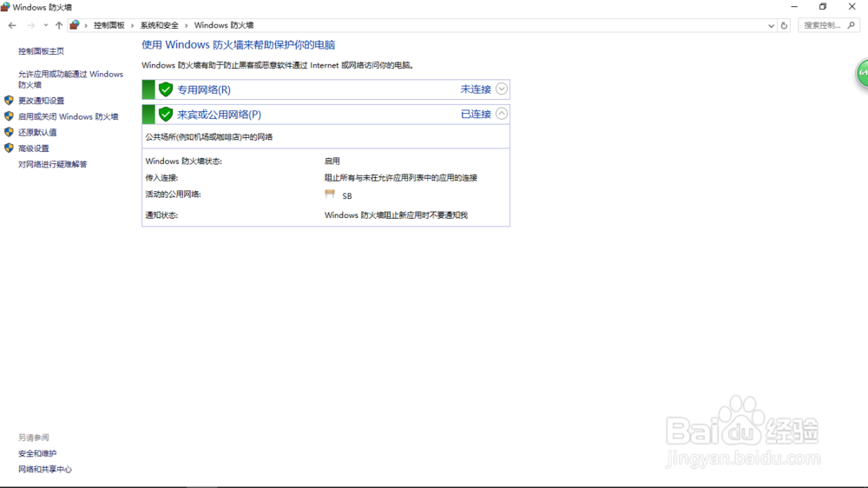Open 启用或关闭 Windows 防火墙 link
868x488 pixels.
68,117
